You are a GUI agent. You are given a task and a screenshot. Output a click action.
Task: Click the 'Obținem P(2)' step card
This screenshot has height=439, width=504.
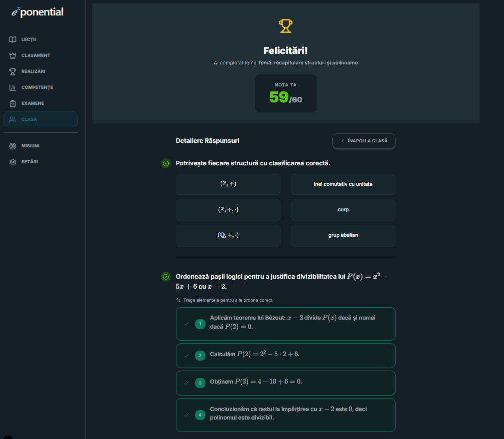click(x=285, y=383)
